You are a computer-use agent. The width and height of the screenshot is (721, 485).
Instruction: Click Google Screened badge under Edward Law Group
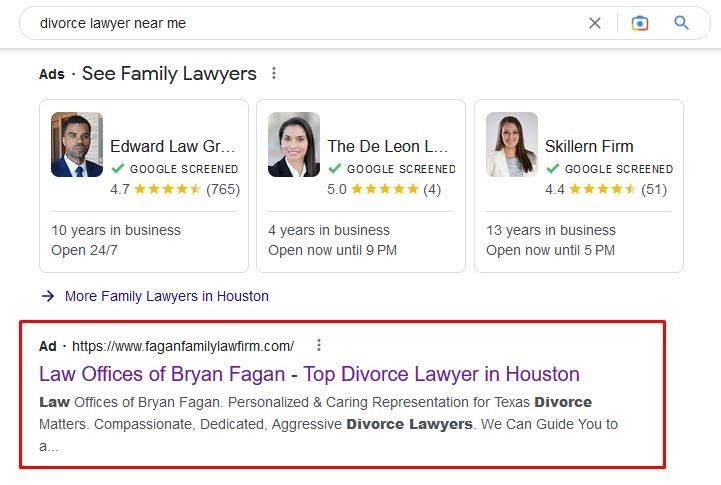[175, 169]
